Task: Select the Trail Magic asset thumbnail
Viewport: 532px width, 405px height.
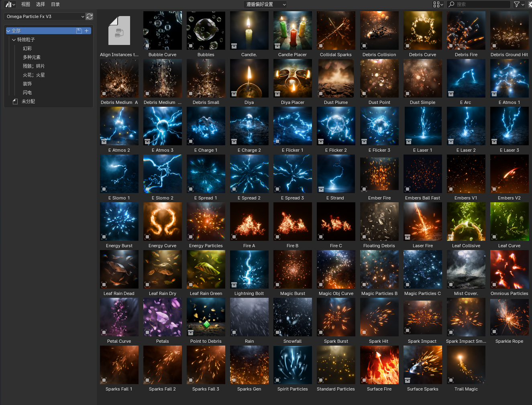Action: point(466,365)
